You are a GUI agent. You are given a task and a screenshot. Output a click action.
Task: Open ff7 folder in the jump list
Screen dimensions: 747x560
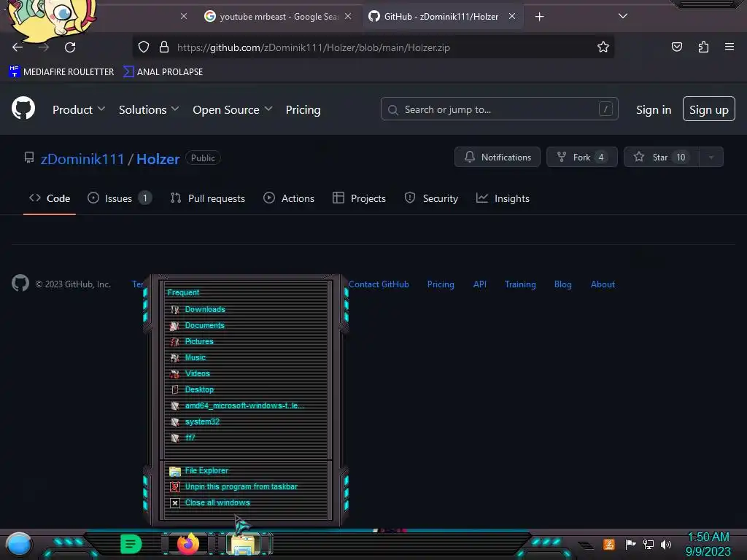pos(246,438)
